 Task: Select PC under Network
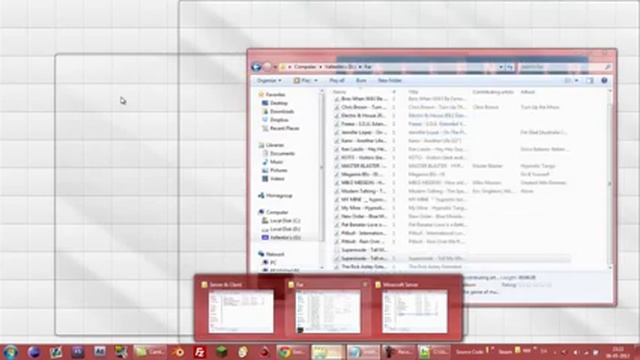tap(273, 262)
